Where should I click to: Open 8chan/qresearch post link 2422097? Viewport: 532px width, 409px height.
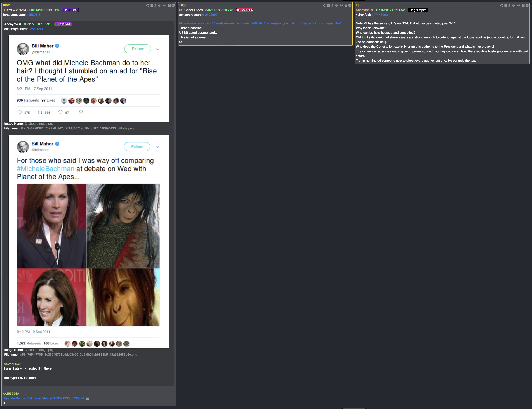pos(211,15)
